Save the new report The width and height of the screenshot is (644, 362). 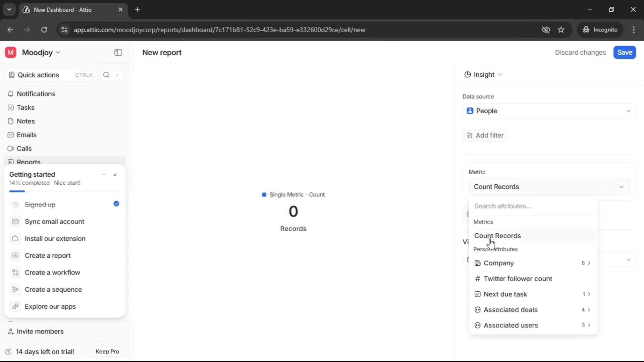pos(625,52)
